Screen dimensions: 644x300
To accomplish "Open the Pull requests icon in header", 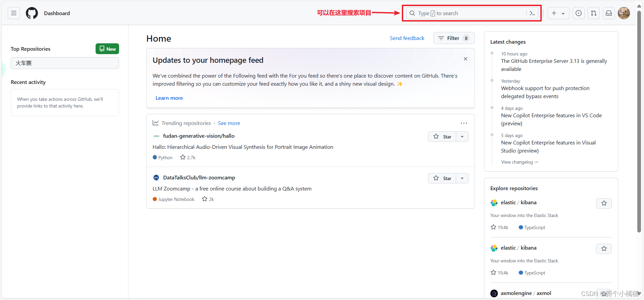I will pyautogui.click(x=594, y=13).
